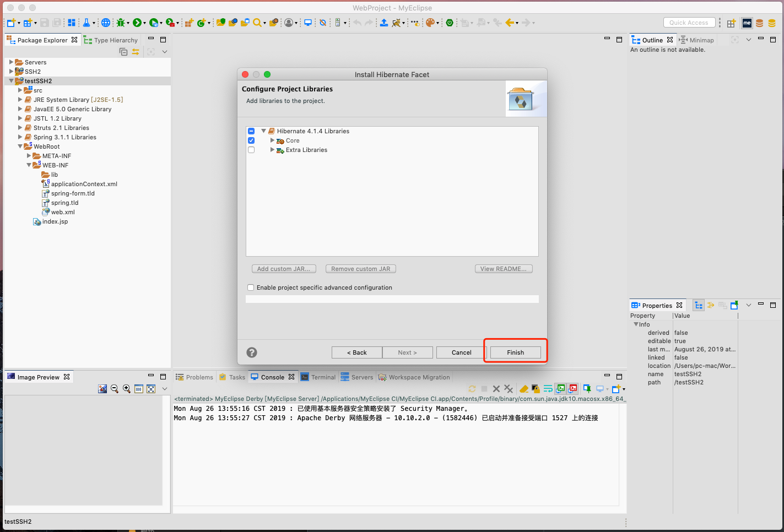
Task: Switch to the Problems tab
Action: (x=194, y=377)
